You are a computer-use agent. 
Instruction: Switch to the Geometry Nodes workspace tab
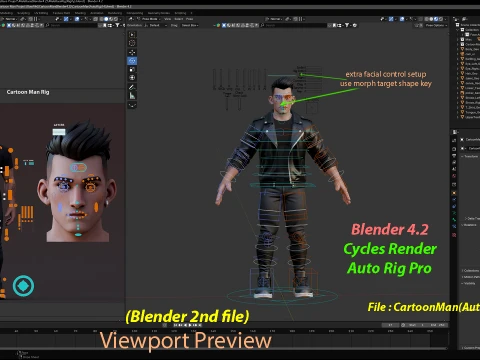pyautogui.click(x=158, y=13)
